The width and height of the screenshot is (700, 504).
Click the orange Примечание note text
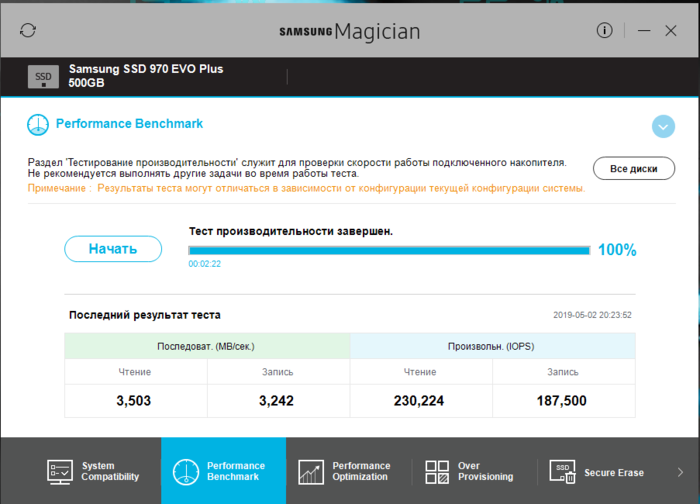click(x=306, y=188)
